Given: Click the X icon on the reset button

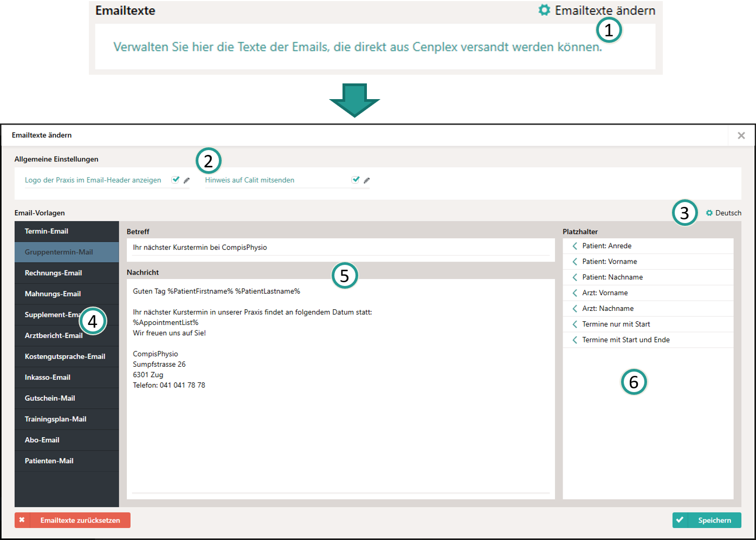Looking at the screenshot, I should [22, 520].
